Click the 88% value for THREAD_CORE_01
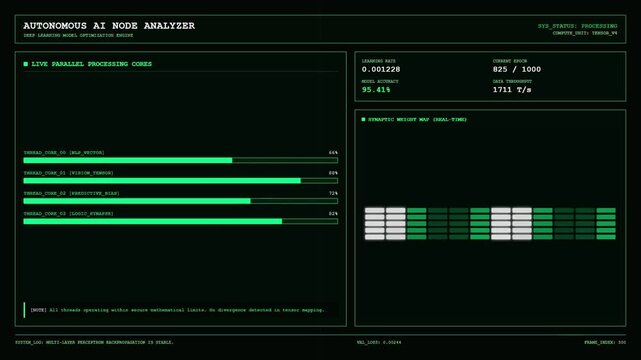Image resolution: width=641 pixels, height=360 pixels. tap(333, 173)
